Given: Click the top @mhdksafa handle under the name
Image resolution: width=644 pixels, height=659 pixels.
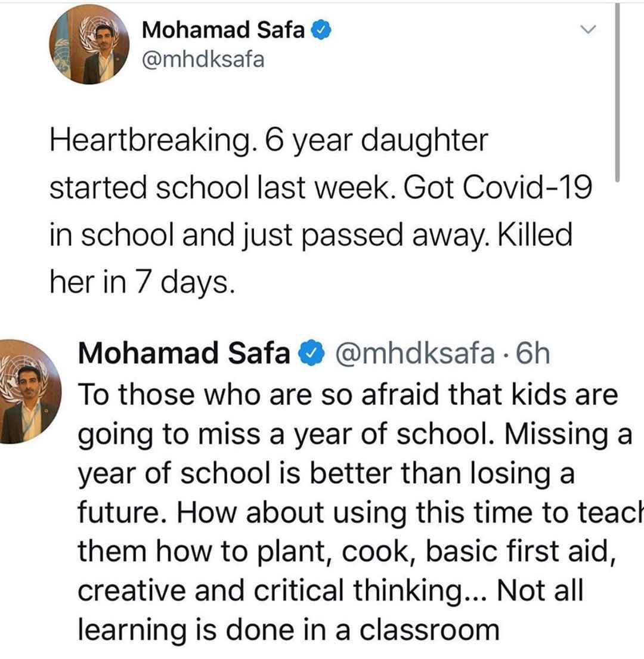Looking at the screenshot, I should [203, 60].
